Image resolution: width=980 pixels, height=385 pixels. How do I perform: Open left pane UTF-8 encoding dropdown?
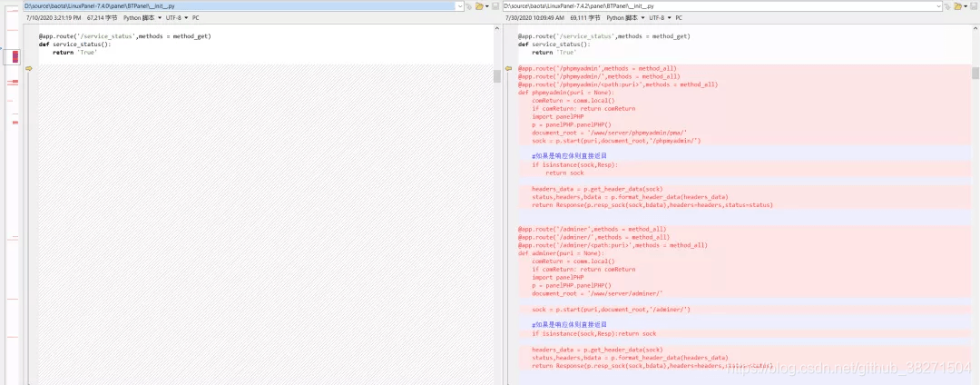pyautogui.click(x=177, y=18)
